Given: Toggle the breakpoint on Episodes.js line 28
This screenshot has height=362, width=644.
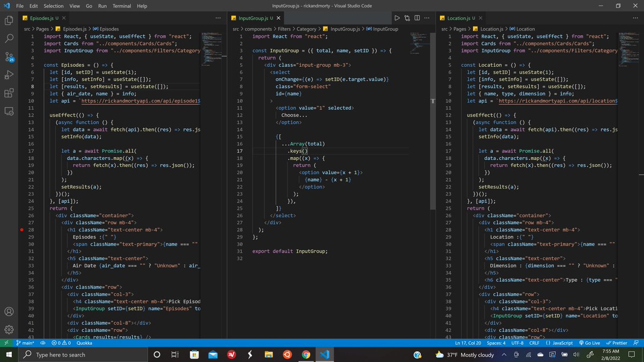Looking at the screenshot, I should click(21, 230).
